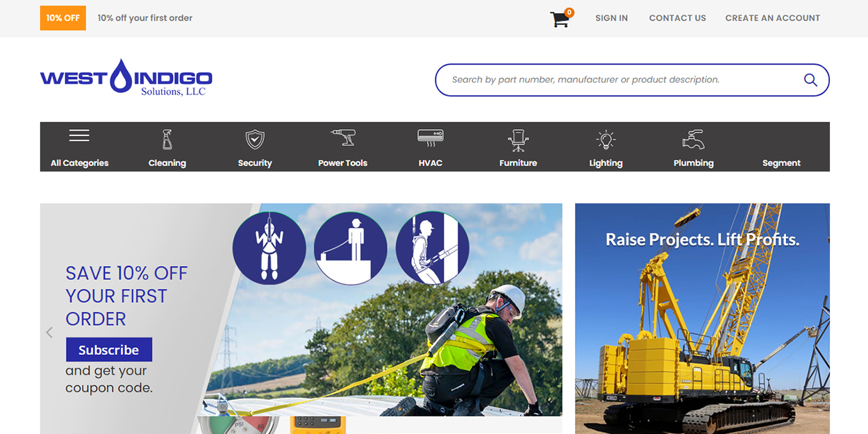
Task: Click the Security shield icon
Action: click(255, 140)
